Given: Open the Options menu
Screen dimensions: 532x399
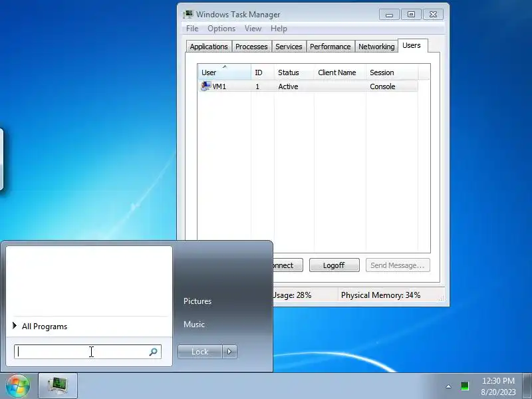Looking at the screenshot, I should [x=221, y=29].
